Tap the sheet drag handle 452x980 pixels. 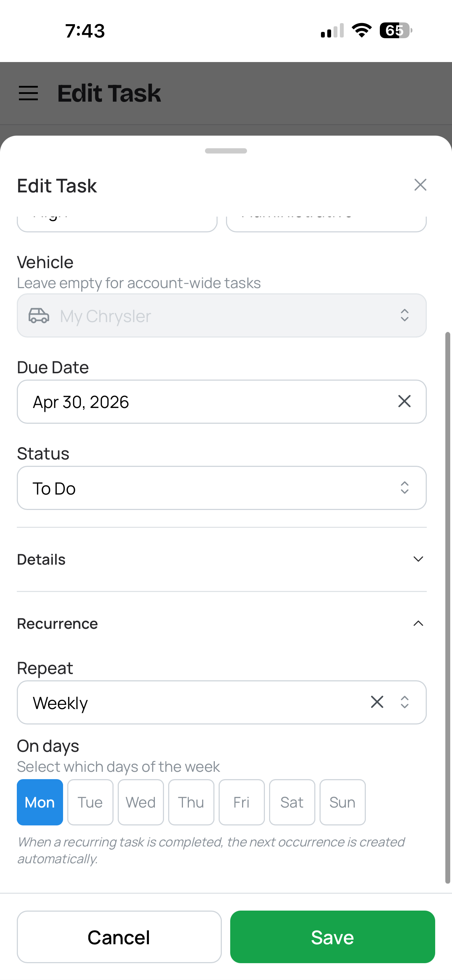[x=226, y=151]
